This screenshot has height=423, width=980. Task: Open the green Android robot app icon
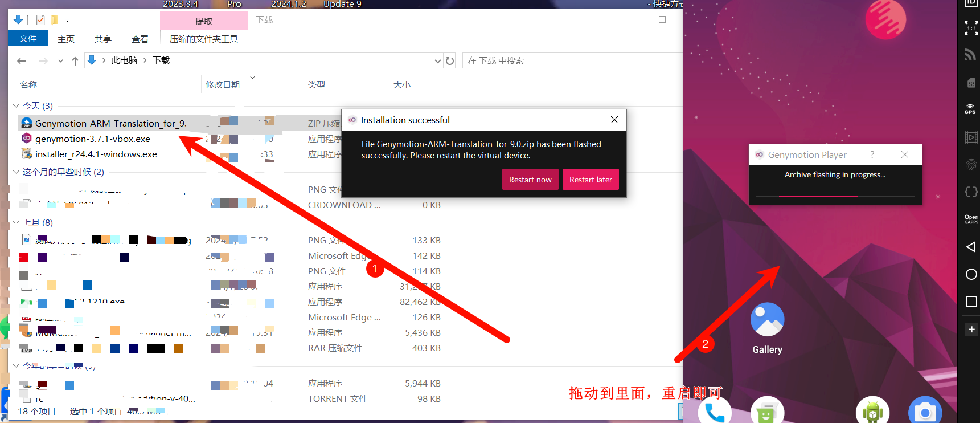point(872,410)
